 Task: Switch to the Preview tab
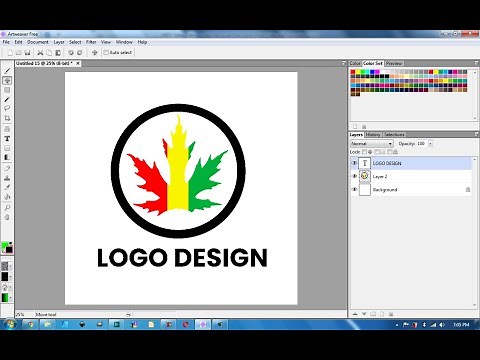coord(394,63)
